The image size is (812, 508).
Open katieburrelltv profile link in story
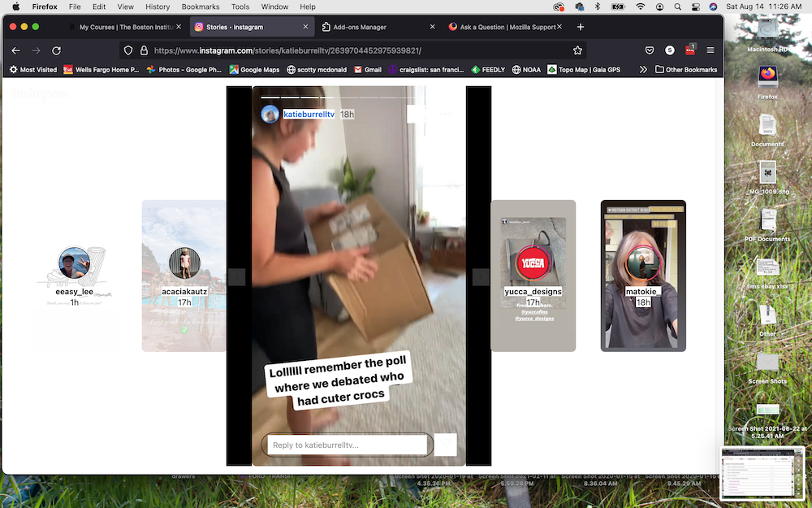click(309, 114)
